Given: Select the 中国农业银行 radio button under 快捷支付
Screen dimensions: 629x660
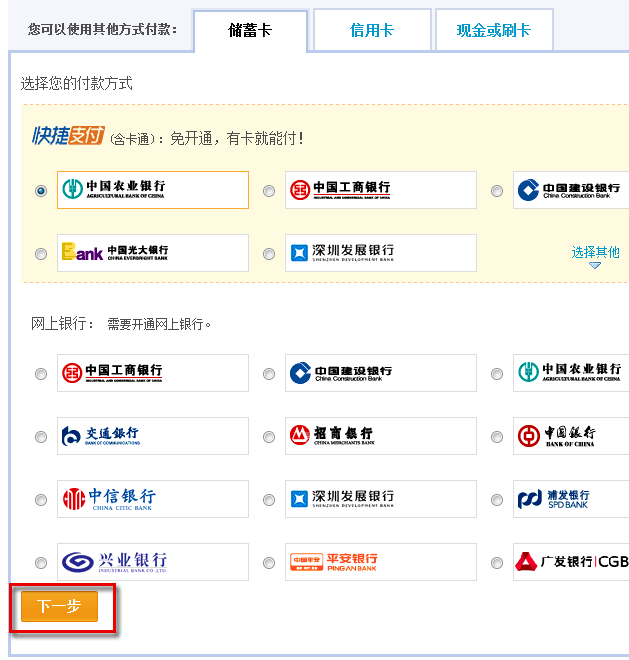Looking at the screenshot, I should pos(41,191).
